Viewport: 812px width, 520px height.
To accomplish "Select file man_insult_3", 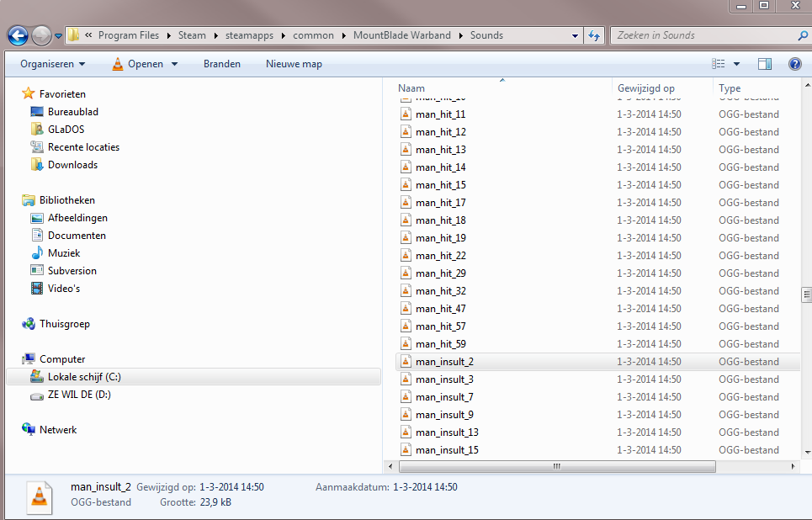I will (444, 379).
